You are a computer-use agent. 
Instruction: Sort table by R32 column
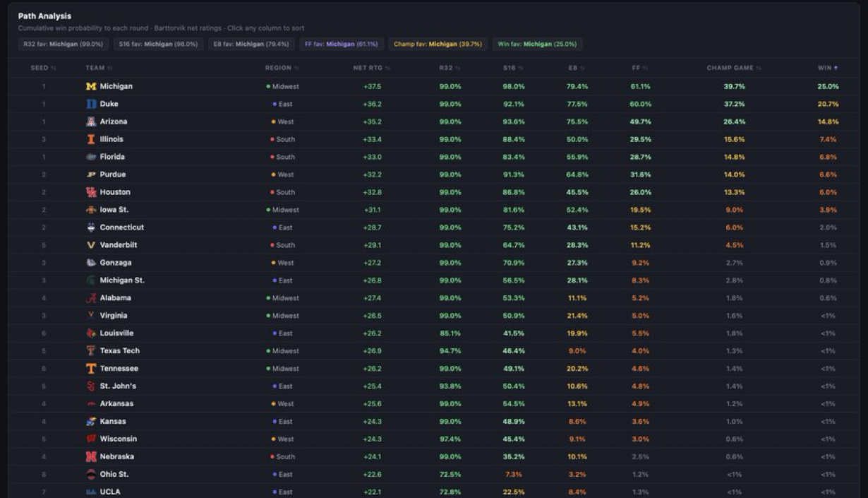click(x=450, y=68)
